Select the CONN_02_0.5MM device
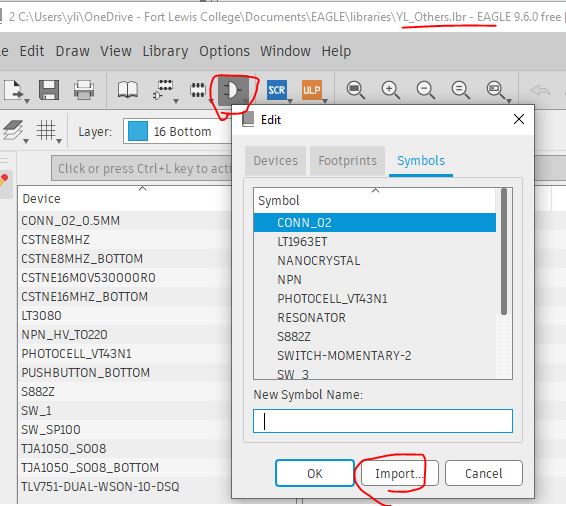The width and height of the screenshot is (566, 506). click(x=125, y=221)
